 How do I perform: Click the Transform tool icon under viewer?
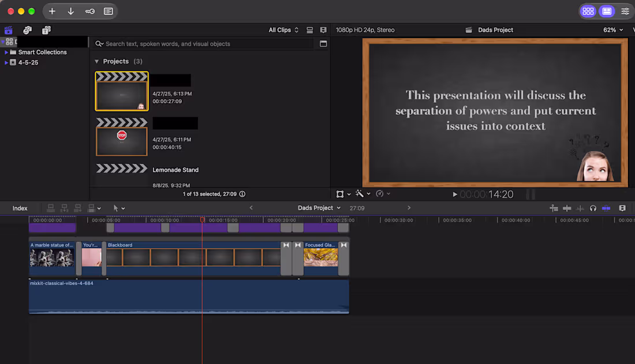coord(340,194)
